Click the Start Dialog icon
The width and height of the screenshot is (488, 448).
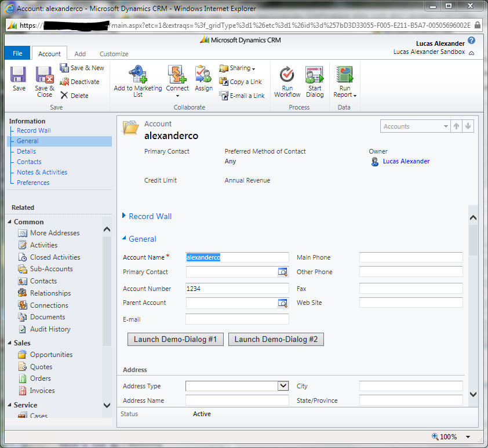point(314,74)
